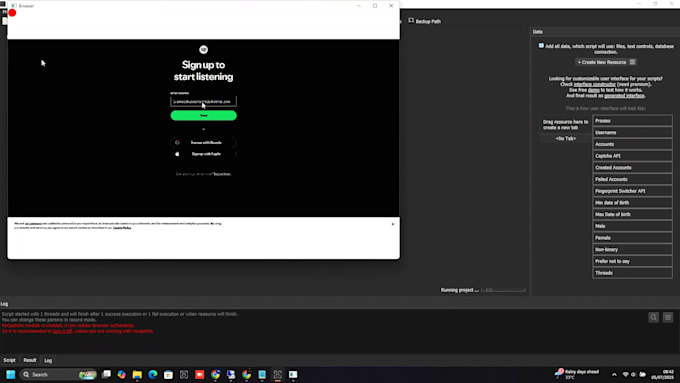The width and height of the screenshot is (680, 383).
Task: Click the green Next button
Action: (203, 115)
